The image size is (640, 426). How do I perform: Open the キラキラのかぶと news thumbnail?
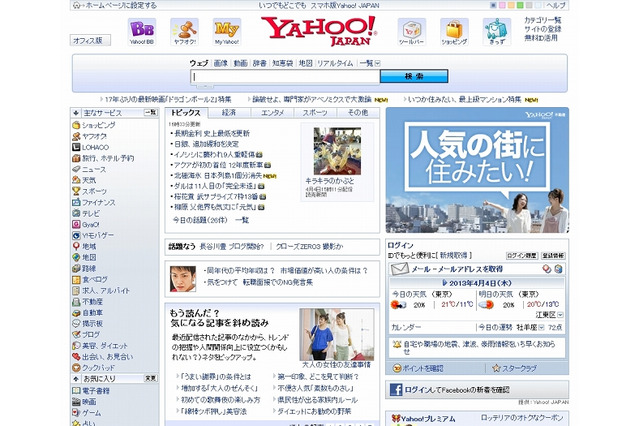(x=337, y=151)
